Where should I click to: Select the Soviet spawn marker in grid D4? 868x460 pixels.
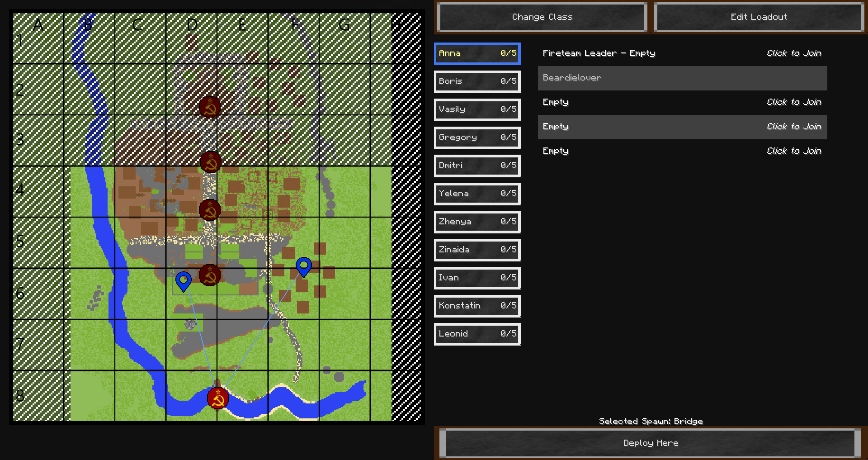click(210, 210)
